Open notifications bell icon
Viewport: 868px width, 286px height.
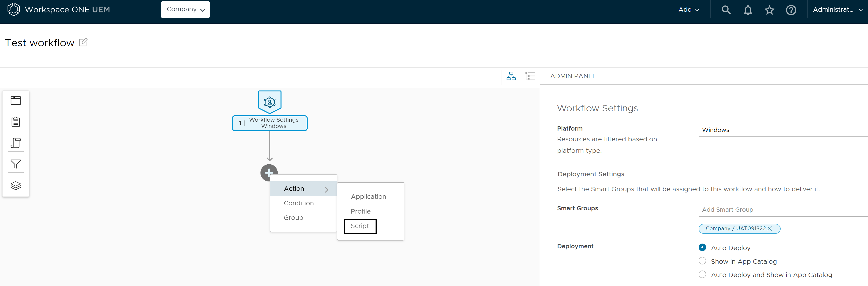click(748, 10)
